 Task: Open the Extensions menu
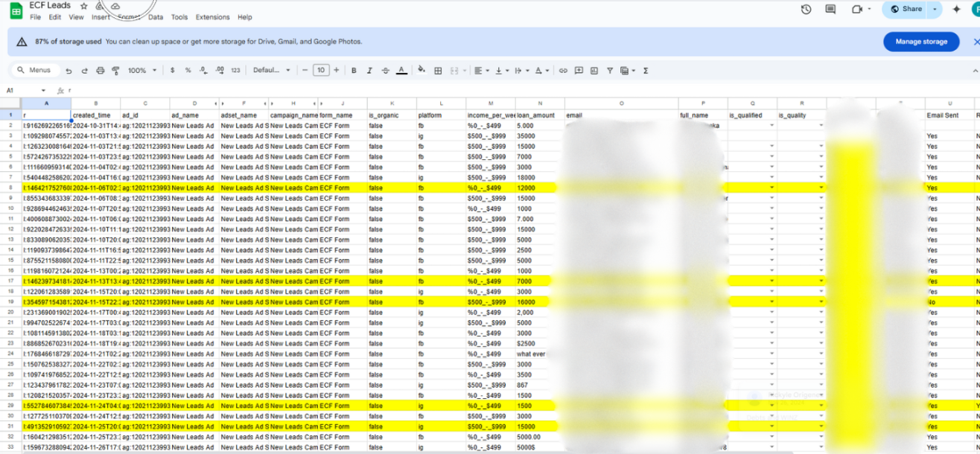pos(212,17)
